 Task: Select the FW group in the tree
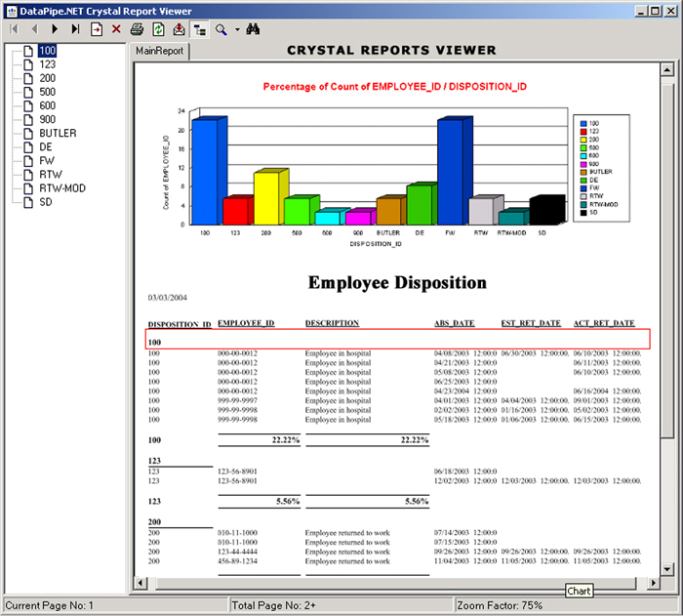point(47,160)
